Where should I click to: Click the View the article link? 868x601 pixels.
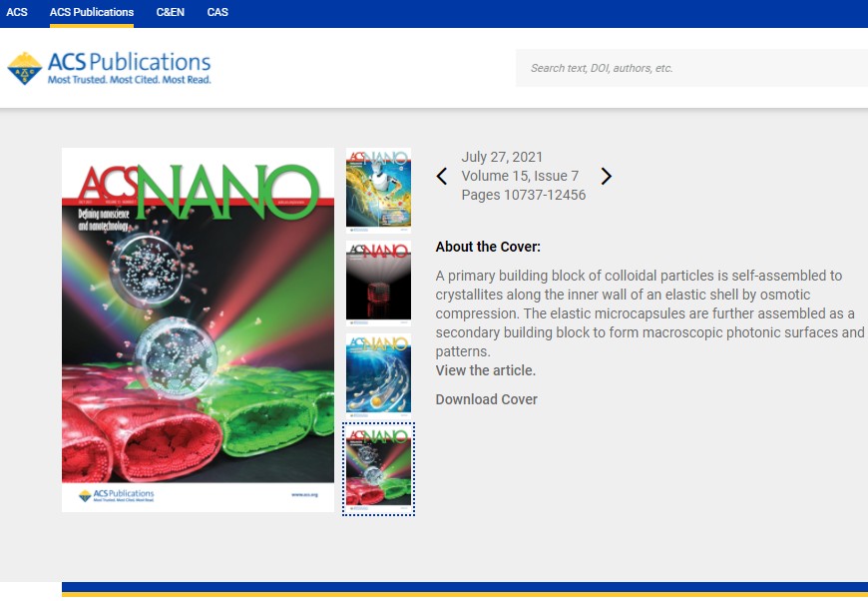[486, 370]
